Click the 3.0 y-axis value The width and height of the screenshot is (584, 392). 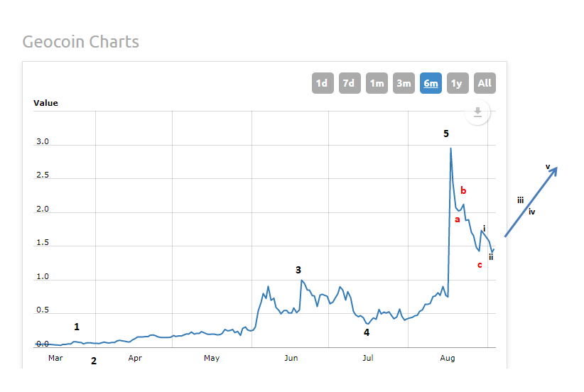[x=42, y=143]
